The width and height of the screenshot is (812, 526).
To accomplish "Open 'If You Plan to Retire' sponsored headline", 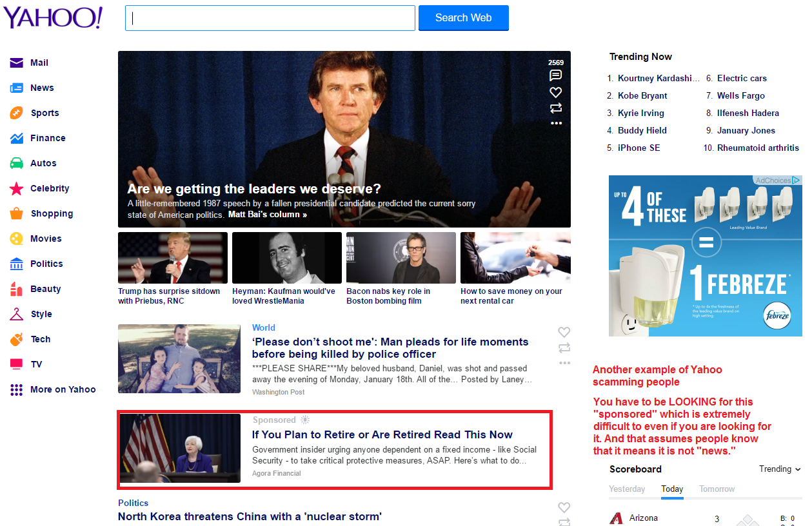I will 382,434.
